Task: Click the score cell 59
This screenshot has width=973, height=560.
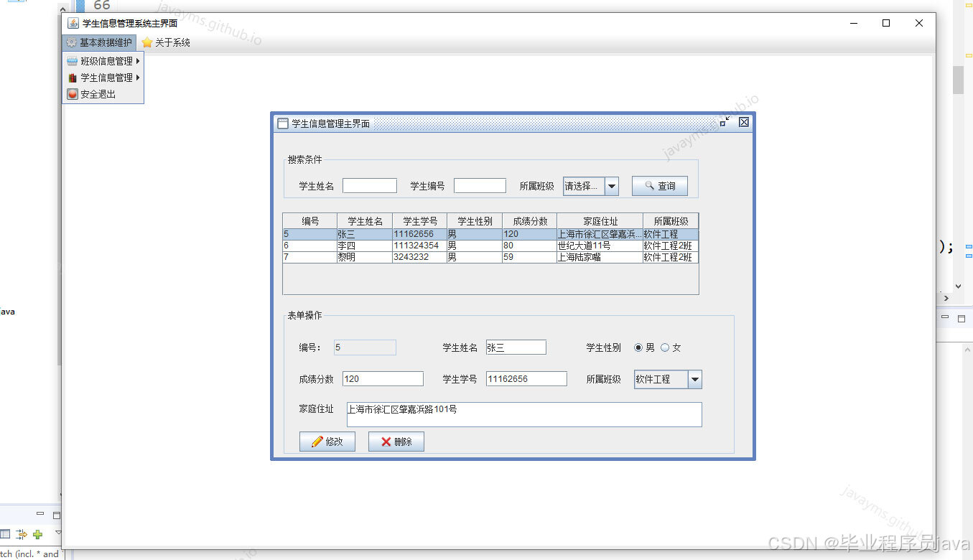Action: tap(529, 257)
